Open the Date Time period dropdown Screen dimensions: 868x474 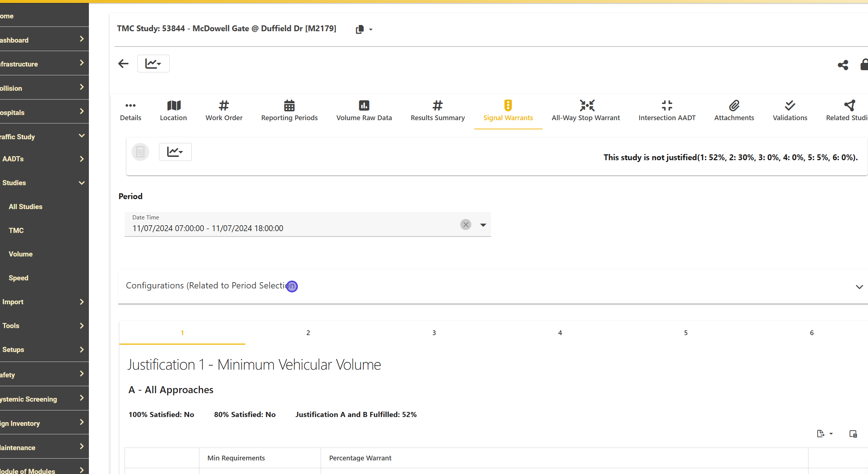(x=483, y=225)
